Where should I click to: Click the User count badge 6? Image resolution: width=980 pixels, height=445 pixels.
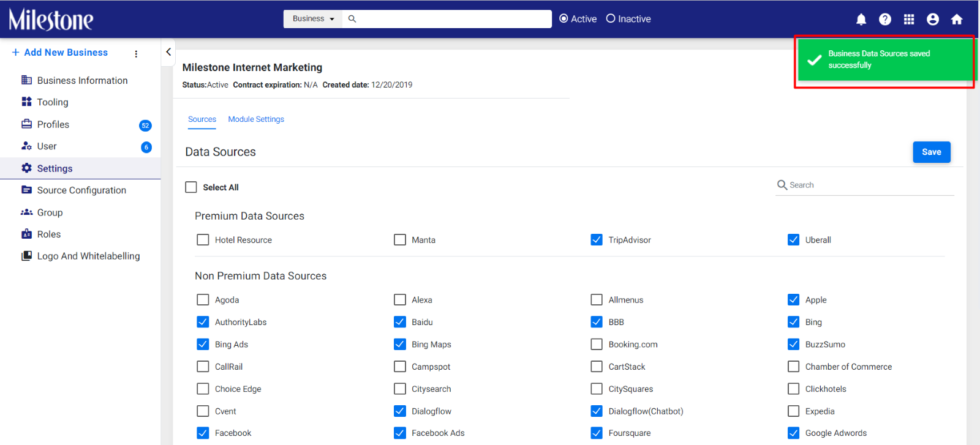point(146,147)
